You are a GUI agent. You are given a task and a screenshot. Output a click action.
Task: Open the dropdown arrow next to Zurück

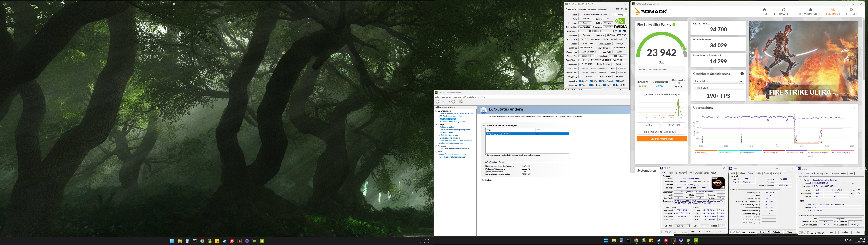coord(449,102)
